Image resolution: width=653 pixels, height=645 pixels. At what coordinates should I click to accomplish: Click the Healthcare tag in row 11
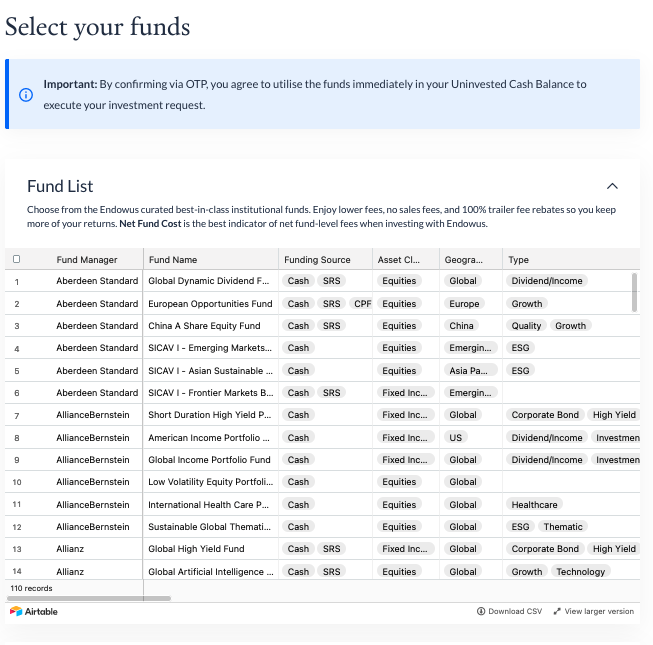534,505
